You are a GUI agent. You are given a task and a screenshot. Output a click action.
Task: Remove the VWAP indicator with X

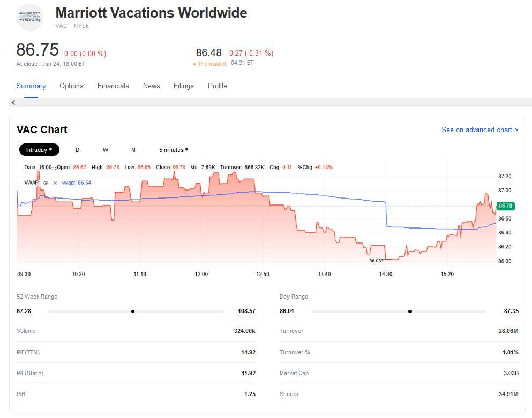pyautogui.click(x=55, y=183)
